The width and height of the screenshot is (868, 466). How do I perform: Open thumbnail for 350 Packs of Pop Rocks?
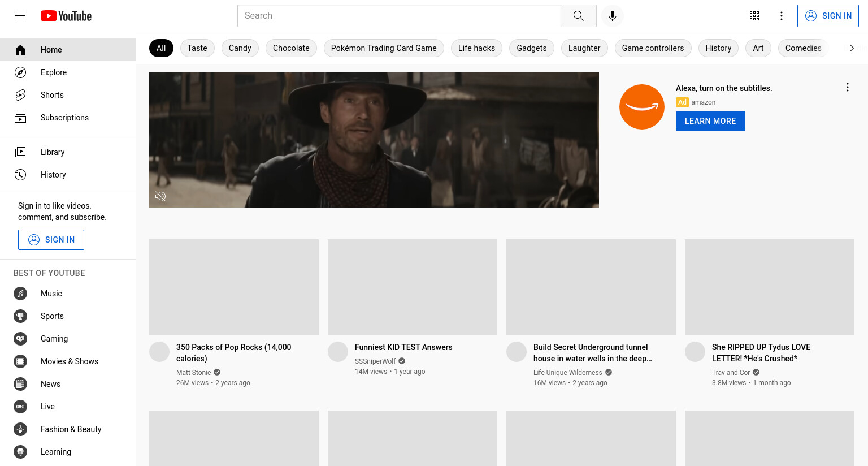pos(234,287)
